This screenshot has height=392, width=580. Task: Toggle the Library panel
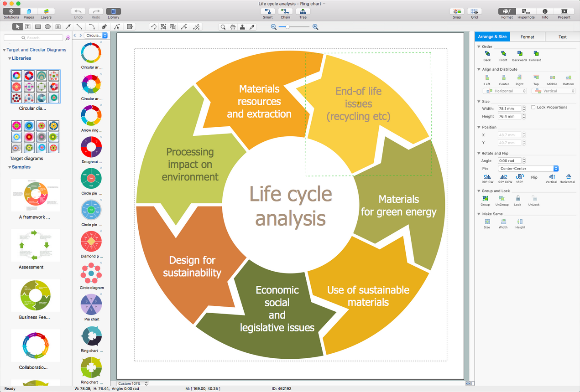tap(114, 11)
